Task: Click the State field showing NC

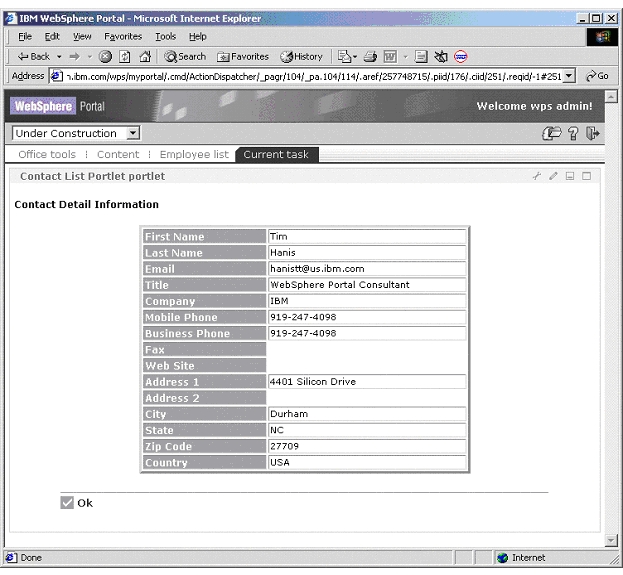Action: [x=367, y=430]
